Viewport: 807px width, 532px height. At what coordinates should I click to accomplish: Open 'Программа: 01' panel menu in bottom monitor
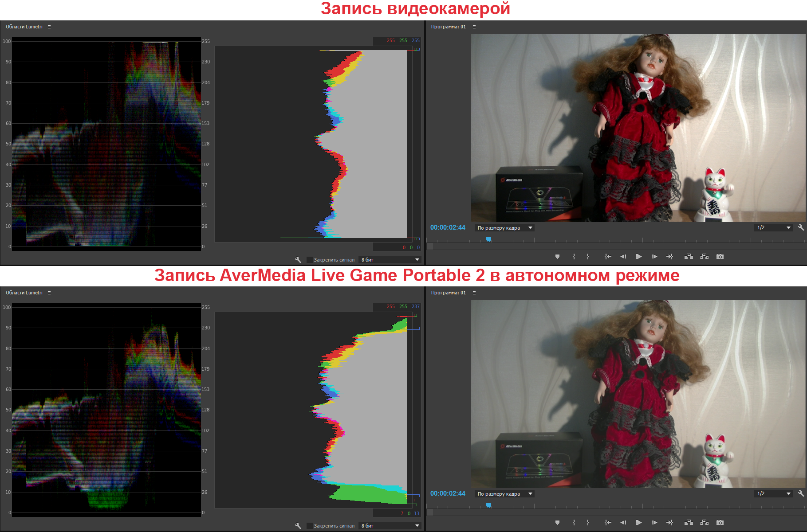[474, 293]
